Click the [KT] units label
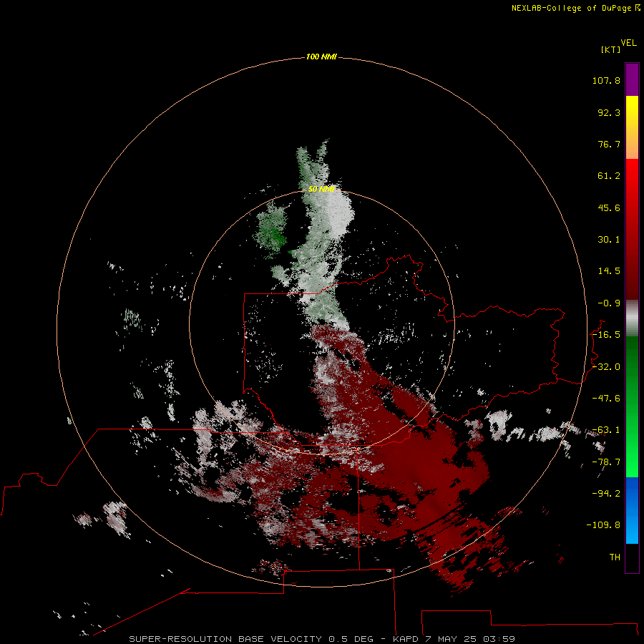The height and width of the screenshot is (644, 644). [x=610, y=49]
